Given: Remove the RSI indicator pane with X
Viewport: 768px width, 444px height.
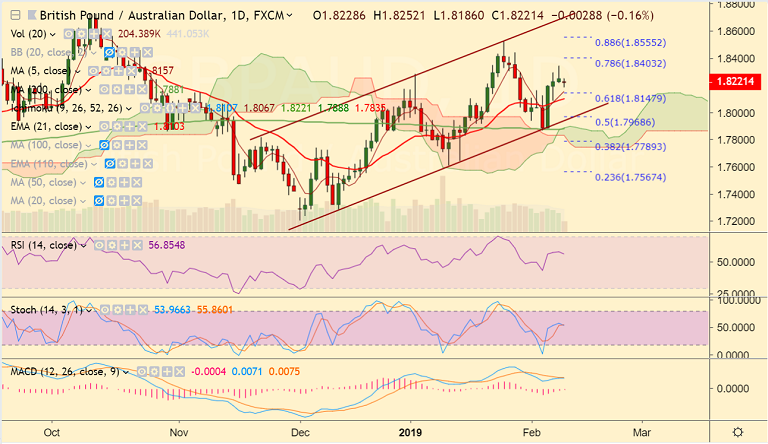Looking at the screenshot, I should pos(138,245).
